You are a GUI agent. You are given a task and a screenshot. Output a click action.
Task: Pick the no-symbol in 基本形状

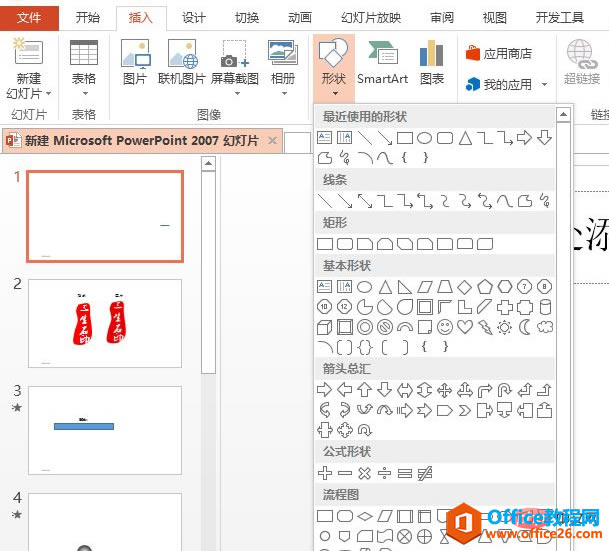(385, 327)
